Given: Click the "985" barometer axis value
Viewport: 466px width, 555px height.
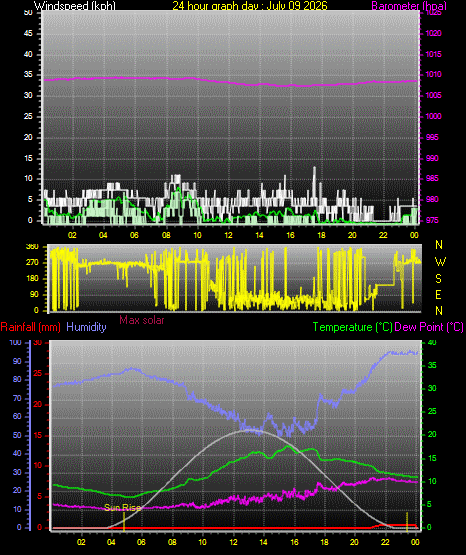Looking at the screenshot, I should coord(432,178).
